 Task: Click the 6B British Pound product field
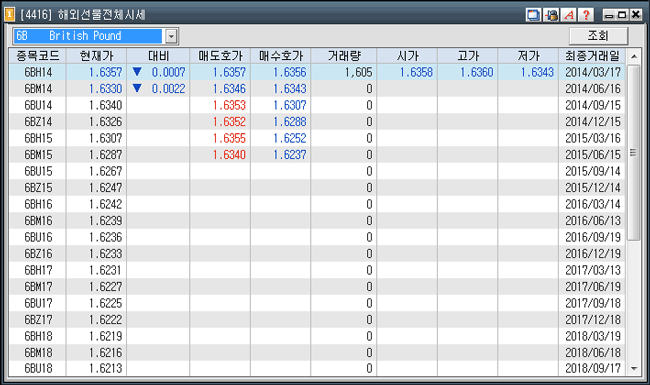tap(88, 36)
